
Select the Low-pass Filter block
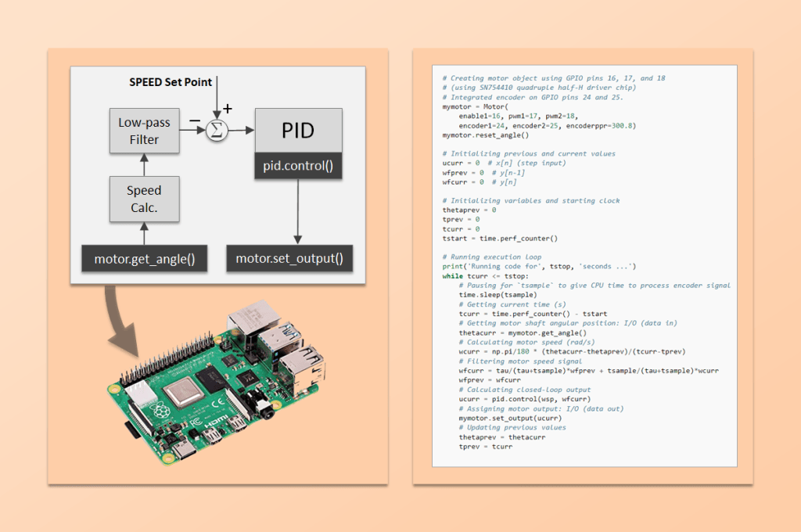pos(144,131)
